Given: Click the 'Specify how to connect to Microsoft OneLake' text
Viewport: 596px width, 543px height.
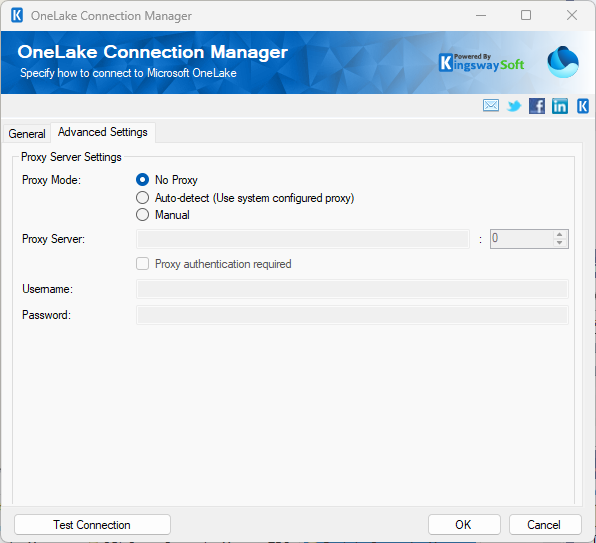Looking at the screenshot, I should coord(128,73).
